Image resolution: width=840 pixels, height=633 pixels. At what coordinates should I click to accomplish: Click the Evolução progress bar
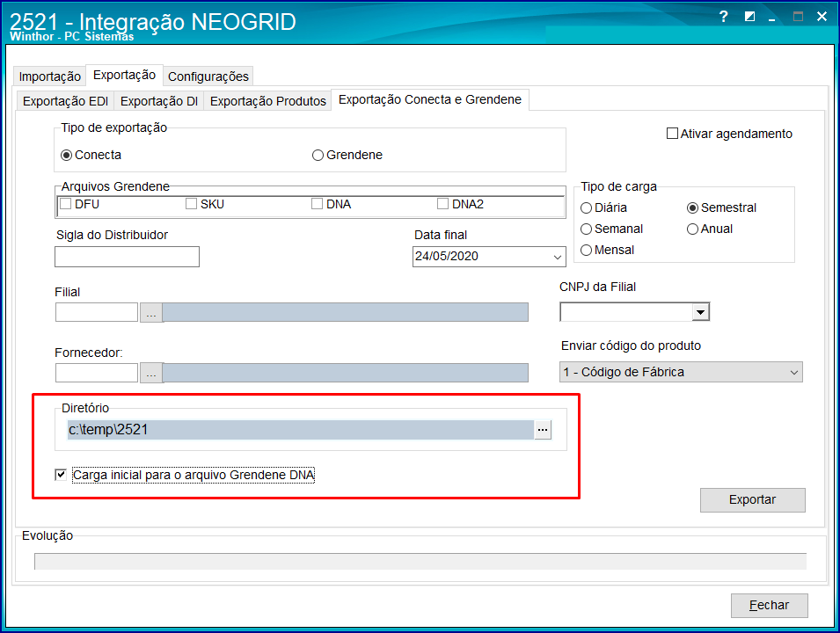click(x=420, y=561)
